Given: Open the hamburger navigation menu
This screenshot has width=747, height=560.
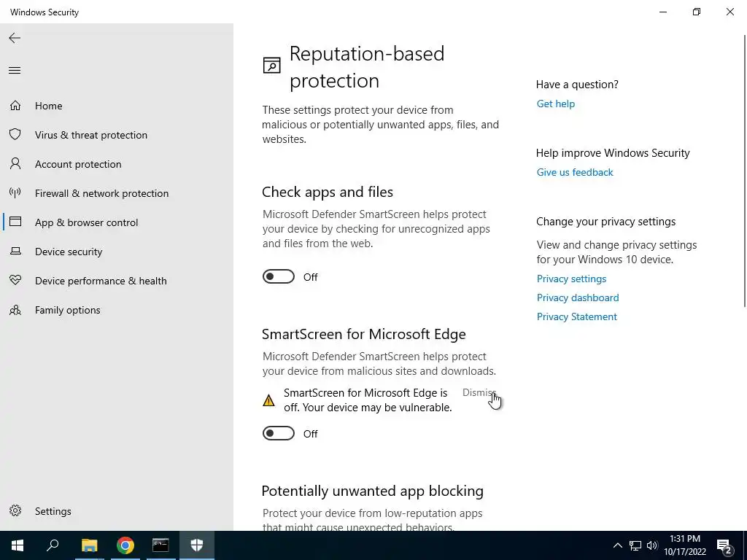Looking at the screenshot, I should [15, 71].
